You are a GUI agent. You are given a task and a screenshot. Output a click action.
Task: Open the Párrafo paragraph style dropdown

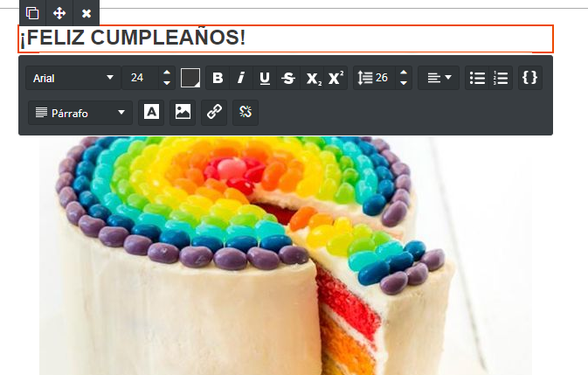[x=80, y=113]
